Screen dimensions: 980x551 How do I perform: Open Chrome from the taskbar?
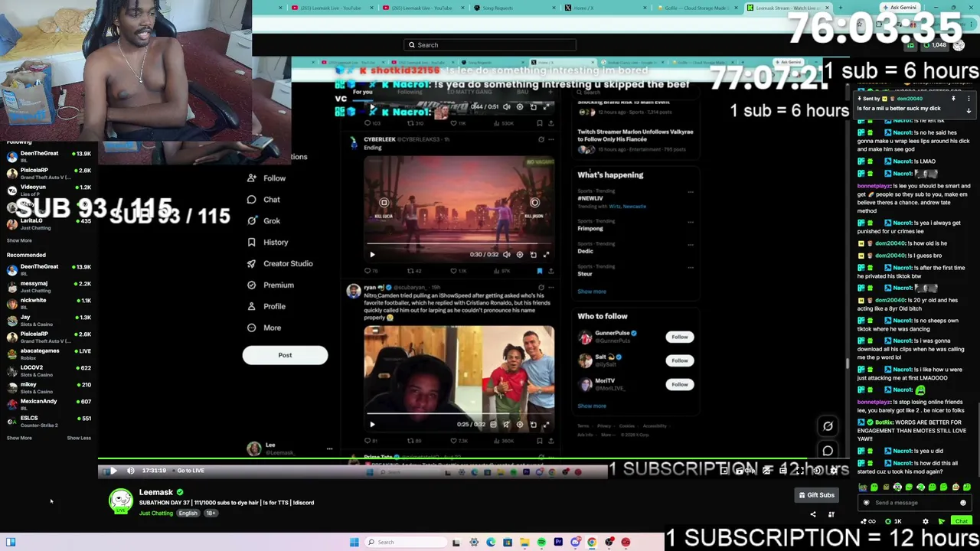pyautogui.click(x=592, y=543)
